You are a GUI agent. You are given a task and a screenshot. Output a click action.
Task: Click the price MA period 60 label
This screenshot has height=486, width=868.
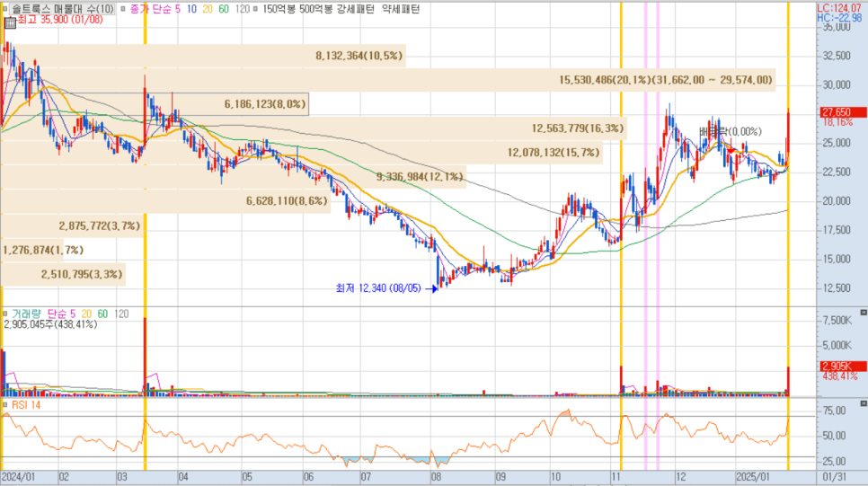[x=223, y=9]
